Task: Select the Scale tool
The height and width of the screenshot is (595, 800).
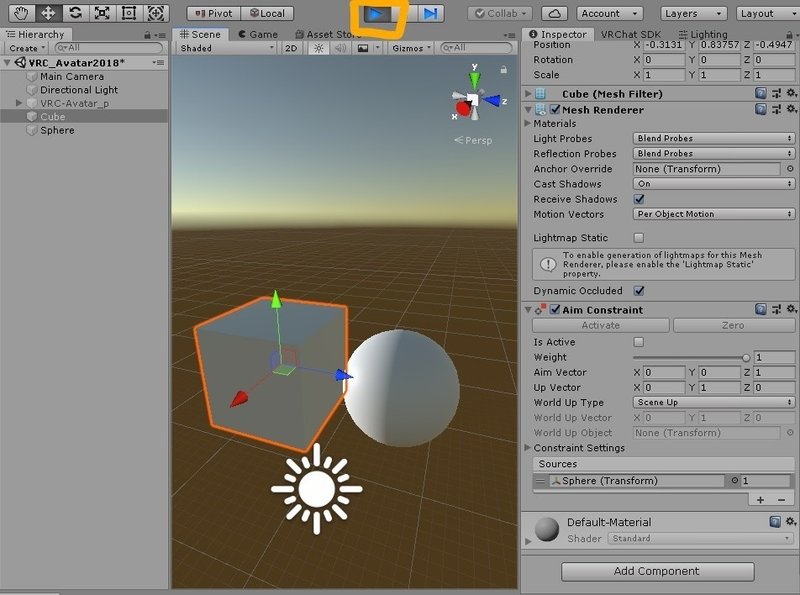Action: coord(101,13)
